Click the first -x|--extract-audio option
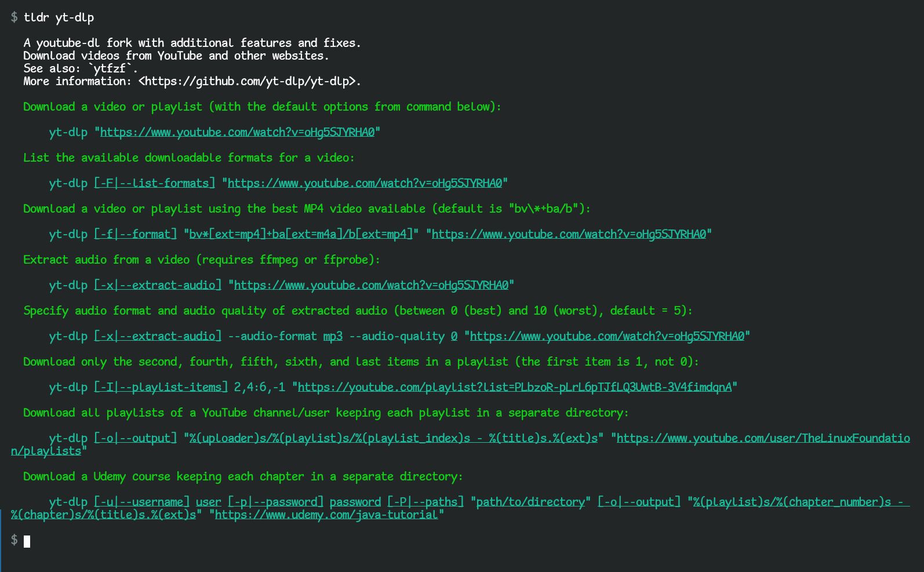This screenshot has height=572, width=924. click(x=158, y=285)
